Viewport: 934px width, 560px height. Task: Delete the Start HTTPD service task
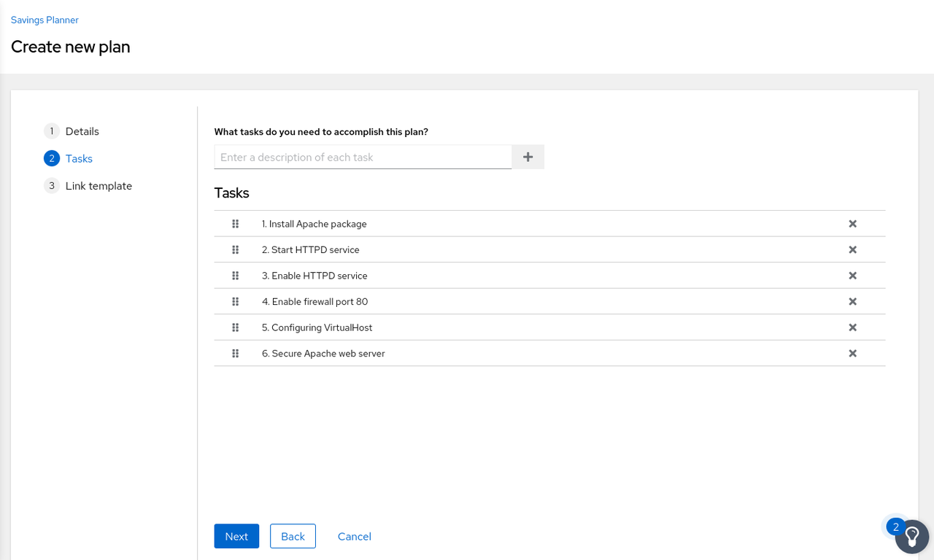852,249
